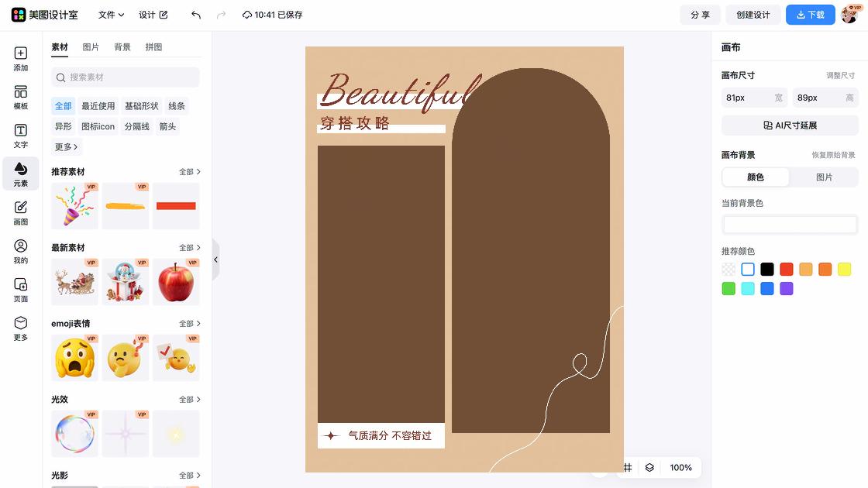Click the cloud saved status icon
This screenshot has height=488, width=868.
247,15
